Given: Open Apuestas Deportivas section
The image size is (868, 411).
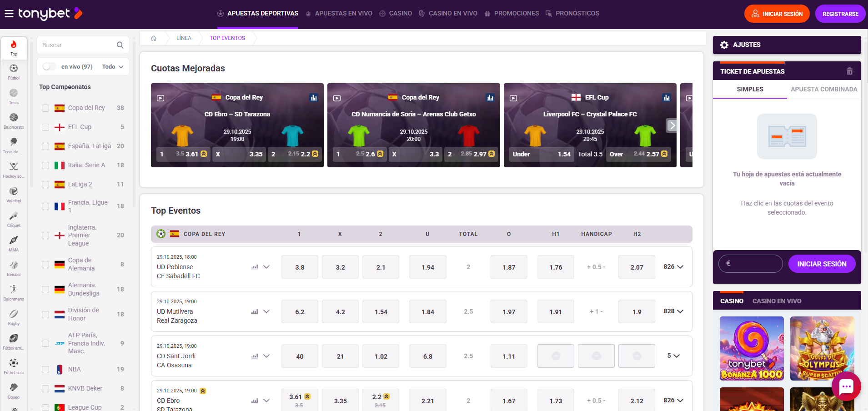Looking at the screenshot, I should click(258, 14).
